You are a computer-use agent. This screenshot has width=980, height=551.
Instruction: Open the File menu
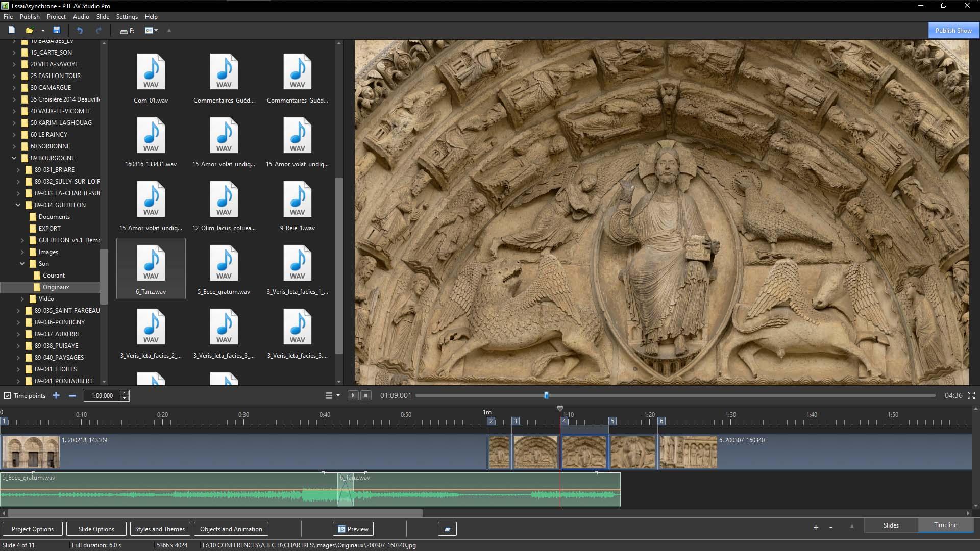coord(8,16)
